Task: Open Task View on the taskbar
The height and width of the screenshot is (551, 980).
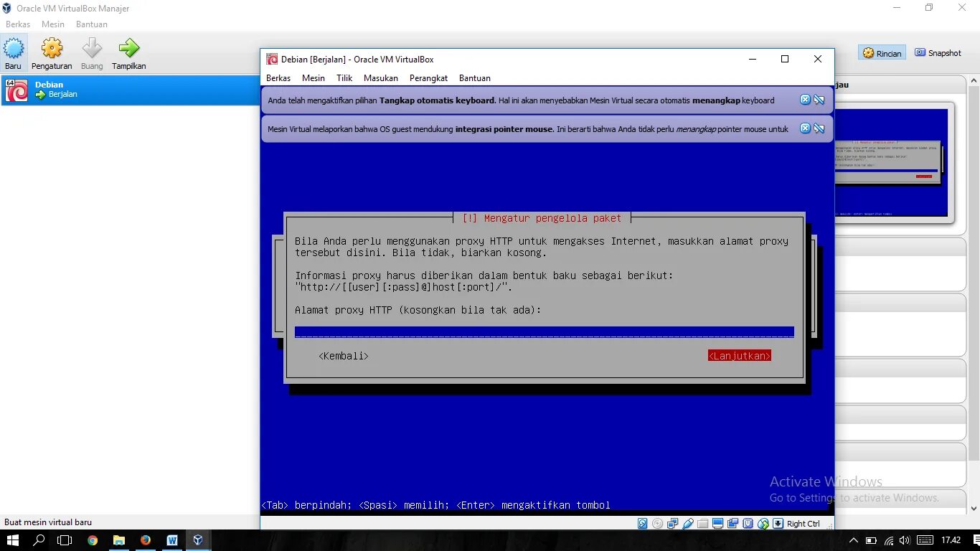Action: point(65,540)
